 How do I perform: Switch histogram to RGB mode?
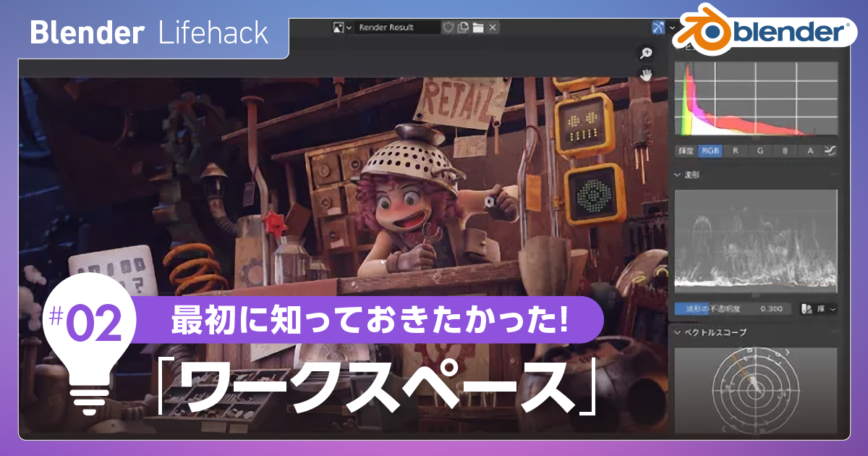(709, 151)
